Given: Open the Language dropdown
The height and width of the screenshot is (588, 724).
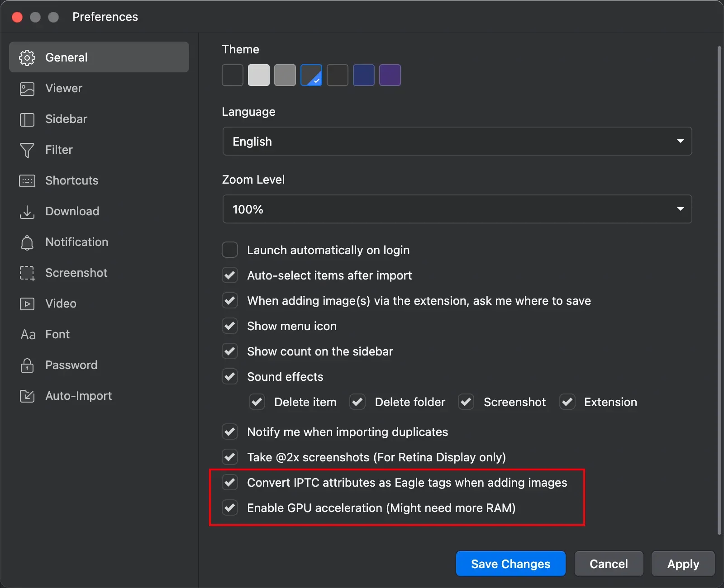Looking at the screenshot, I should pyautogui.click(x=457, y=141).
